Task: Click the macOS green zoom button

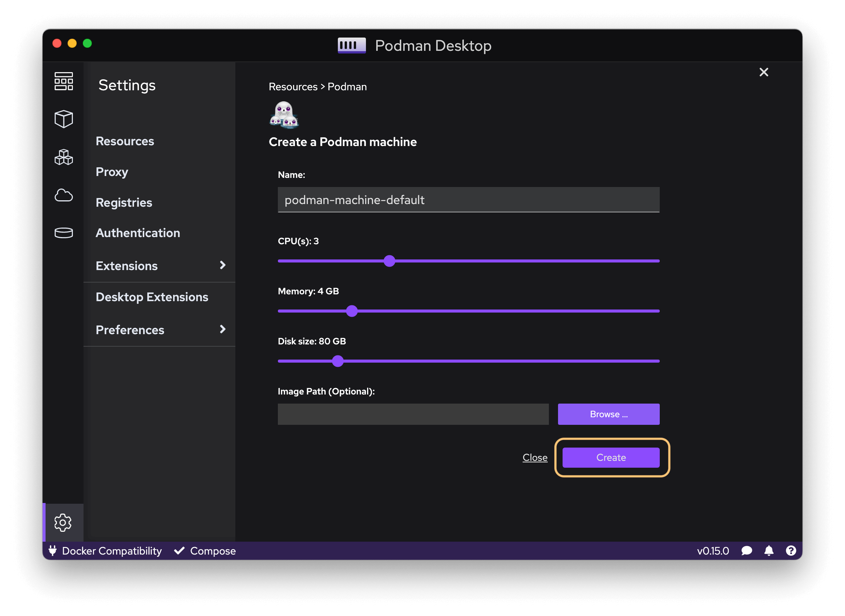Action: click(x=87, y=43)
